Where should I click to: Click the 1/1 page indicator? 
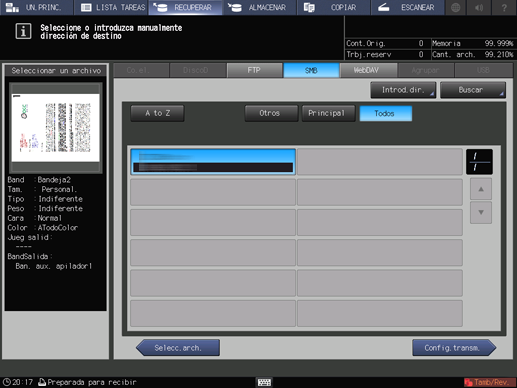click(479, 162)
